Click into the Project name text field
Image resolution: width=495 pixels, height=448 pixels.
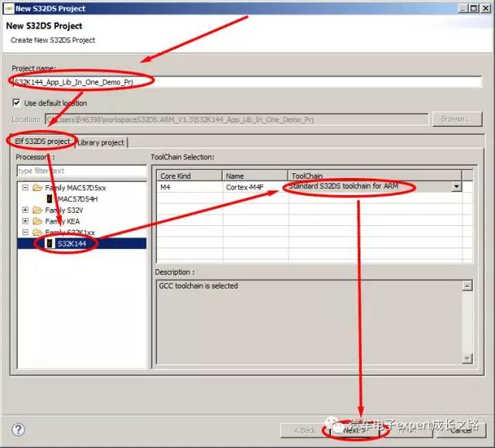pos(232,80)
